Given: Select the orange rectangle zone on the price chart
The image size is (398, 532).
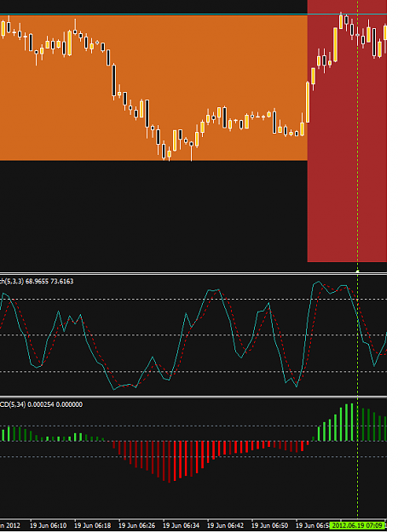Looking at the screenshot, I should (153, 88).
